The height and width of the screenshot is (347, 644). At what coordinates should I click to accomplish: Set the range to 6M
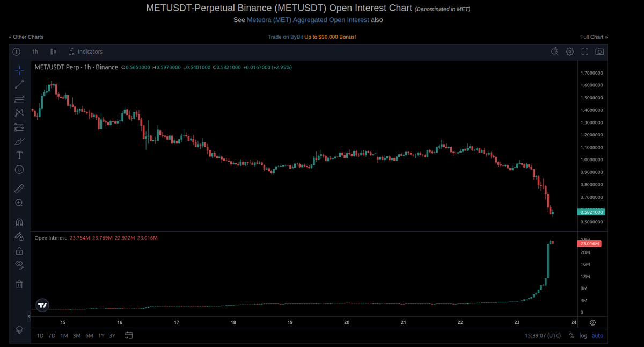(89, 336)
